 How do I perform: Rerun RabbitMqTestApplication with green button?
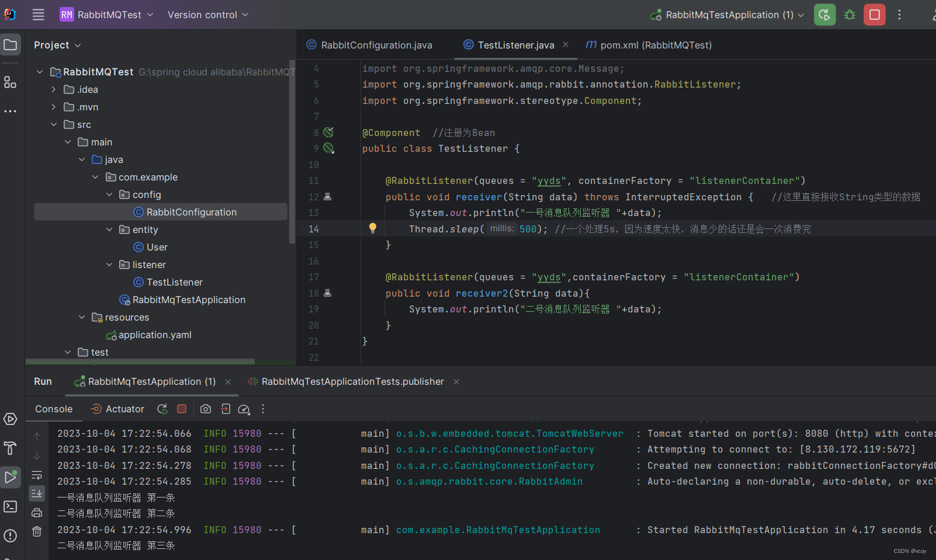[x=824, y=15]
